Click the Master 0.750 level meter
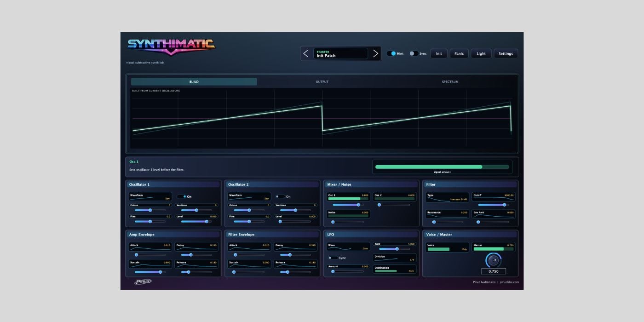Image resolution: width=644 pixels, height=322 pixels. 494,249
